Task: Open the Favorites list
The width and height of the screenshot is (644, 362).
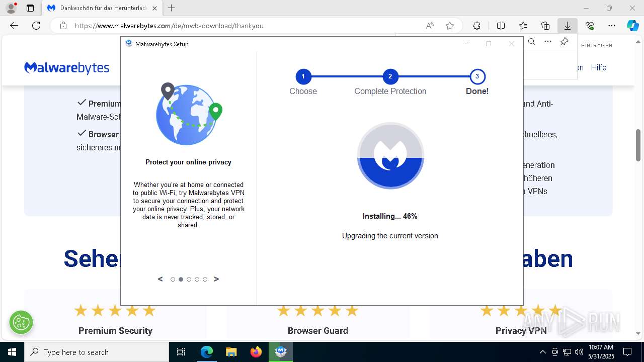Action: [x=523, y=26]
